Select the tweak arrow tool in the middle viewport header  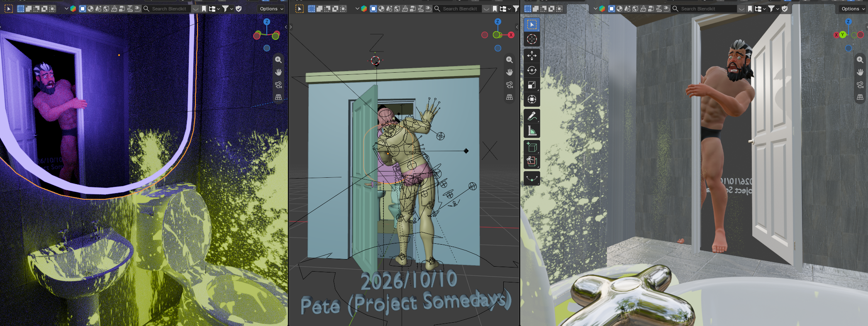click(x=300, y=9)
